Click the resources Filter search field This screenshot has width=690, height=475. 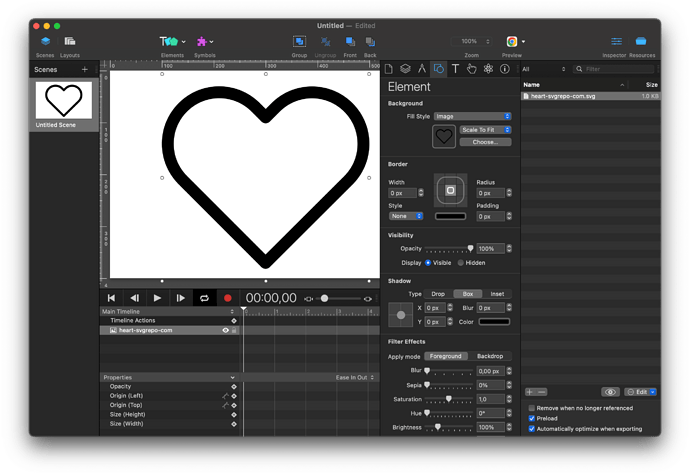coord(614,69)
